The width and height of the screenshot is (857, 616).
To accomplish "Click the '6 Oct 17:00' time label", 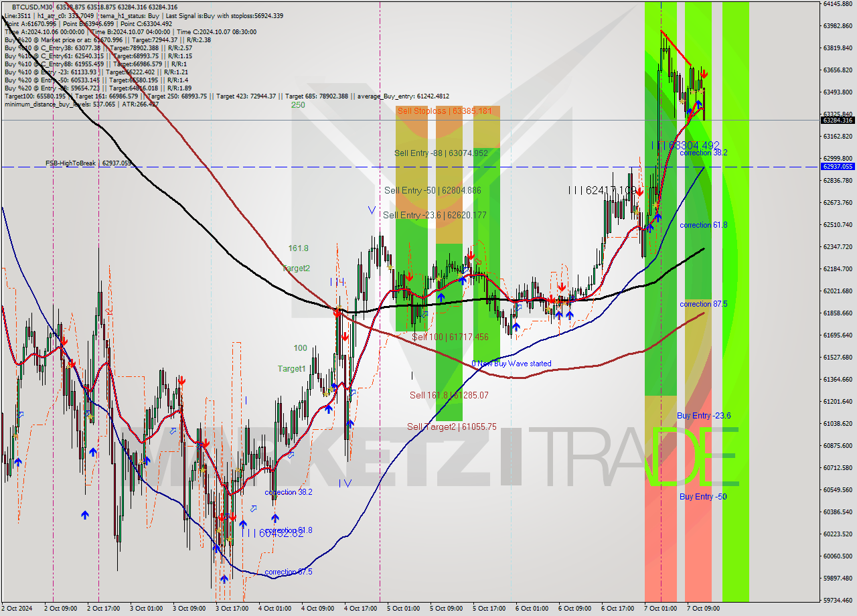I will click(617, 609).
